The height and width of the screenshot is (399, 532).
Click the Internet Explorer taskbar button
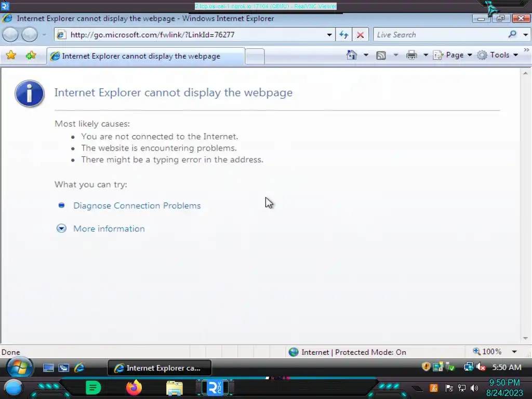(x=159, y=368)
